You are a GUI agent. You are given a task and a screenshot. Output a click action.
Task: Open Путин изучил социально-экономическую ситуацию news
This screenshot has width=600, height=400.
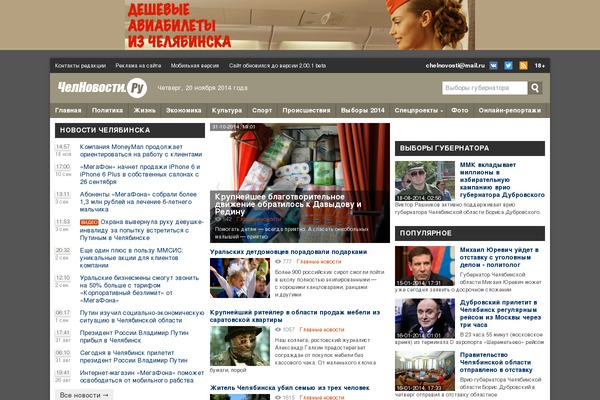point(142,317)
